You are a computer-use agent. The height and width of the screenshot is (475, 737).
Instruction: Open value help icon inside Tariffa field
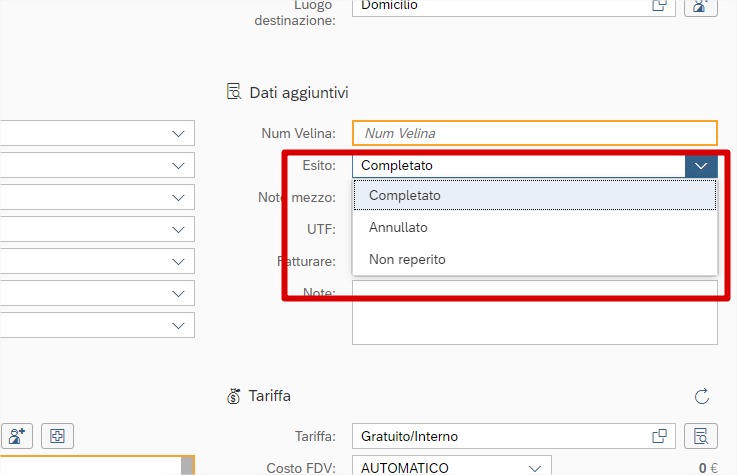pos(660,436)
